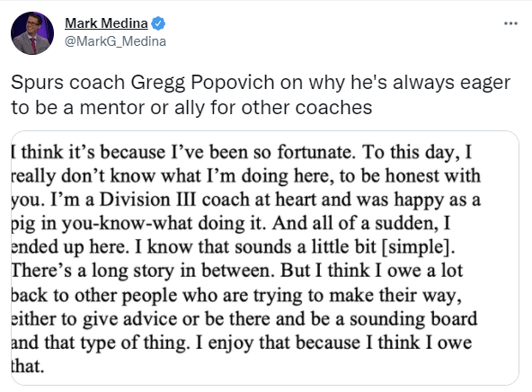Click the blue verified badge icon
This screenshot has height=392, width=532.
click(x=158, y=23)
